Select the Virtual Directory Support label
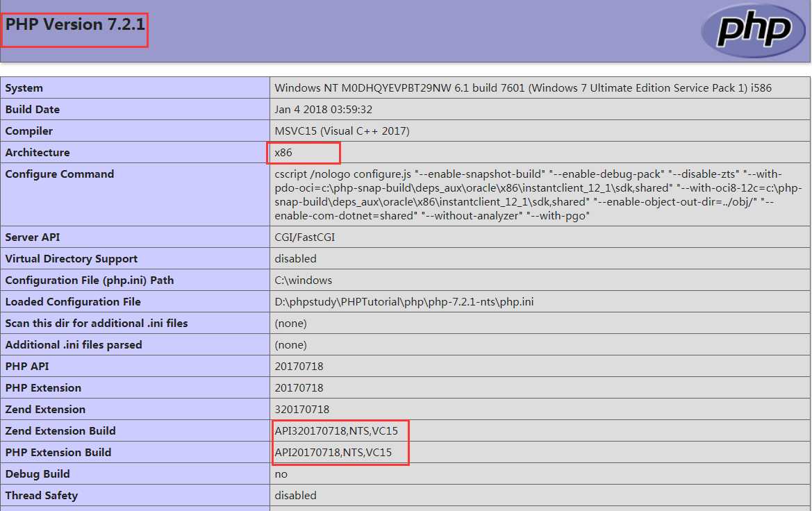The width and height of the screenshot is (812, 511). [72, 259]
